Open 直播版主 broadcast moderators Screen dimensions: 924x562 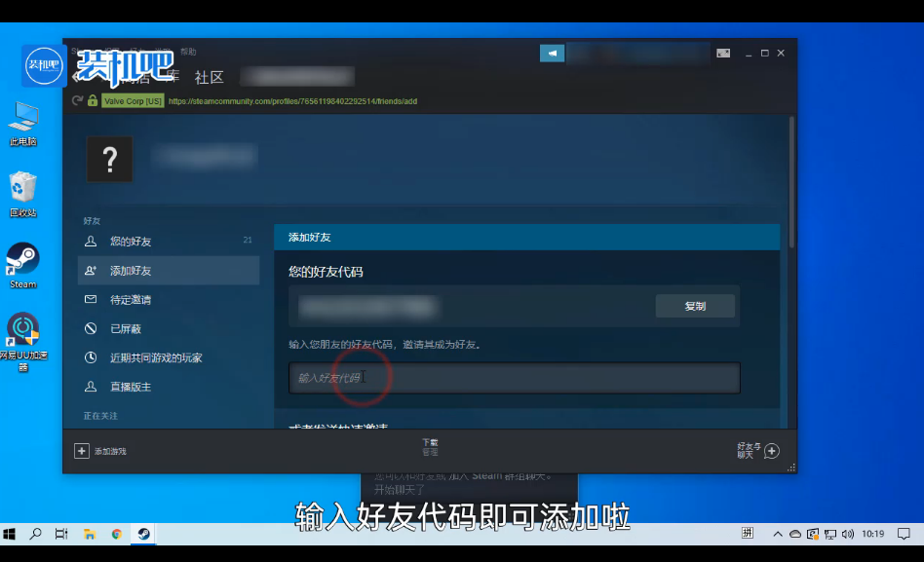[x=131, y=388]
